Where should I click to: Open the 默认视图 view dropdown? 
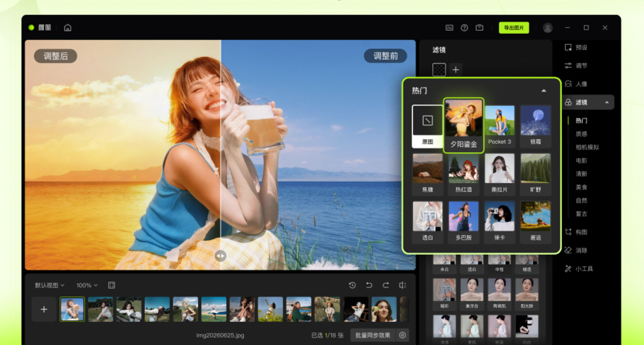[x=50, y=285]
